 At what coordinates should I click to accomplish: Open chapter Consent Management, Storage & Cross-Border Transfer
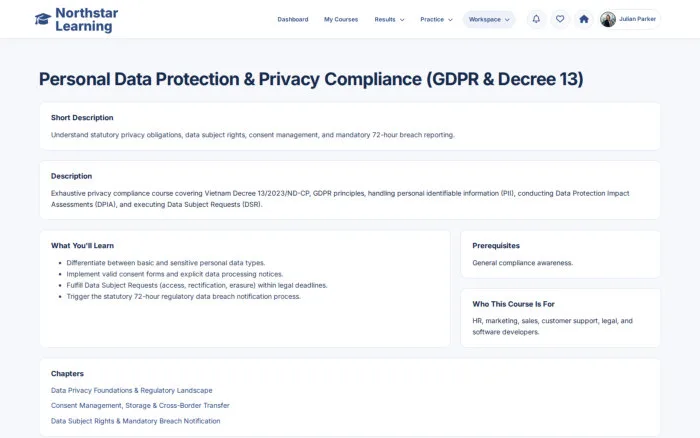(x=140, y=405)
